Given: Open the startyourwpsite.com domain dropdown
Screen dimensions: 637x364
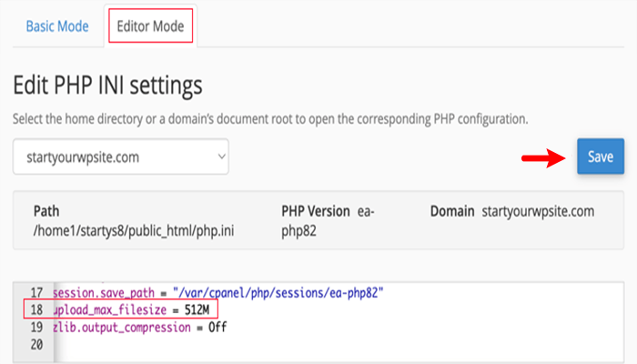Looking at the screenshot, I should [x=120, y=157].
